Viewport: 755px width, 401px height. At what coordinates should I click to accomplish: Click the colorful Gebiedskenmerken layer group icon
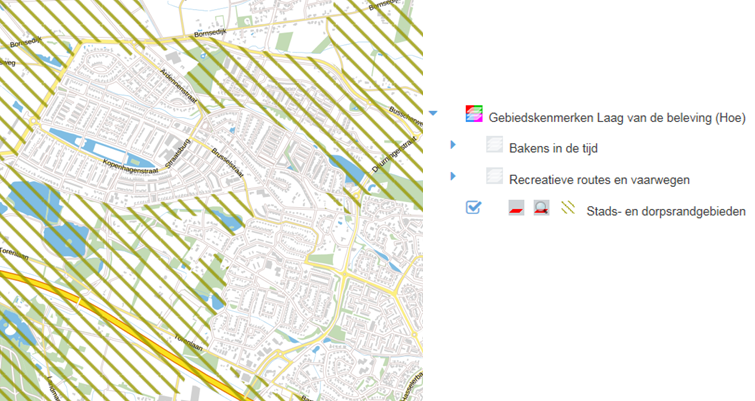474,115
